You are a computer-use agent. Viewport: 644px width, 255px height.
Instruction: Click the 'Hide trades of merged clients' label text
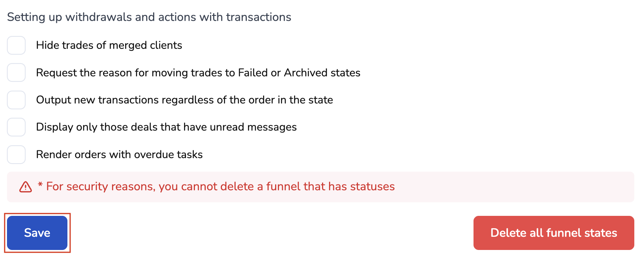click(x=109, y=45)
